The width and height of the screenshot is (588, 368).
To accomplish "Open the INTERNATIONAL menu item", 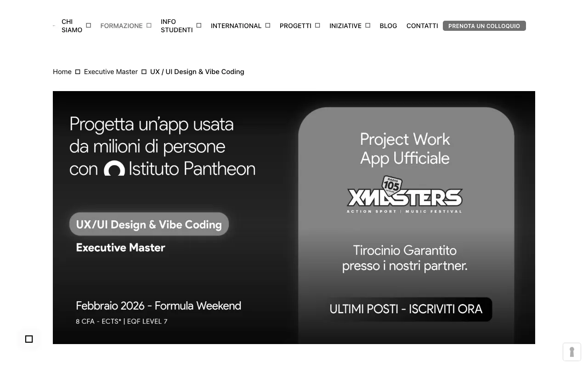I will click(x=236, y=26).
